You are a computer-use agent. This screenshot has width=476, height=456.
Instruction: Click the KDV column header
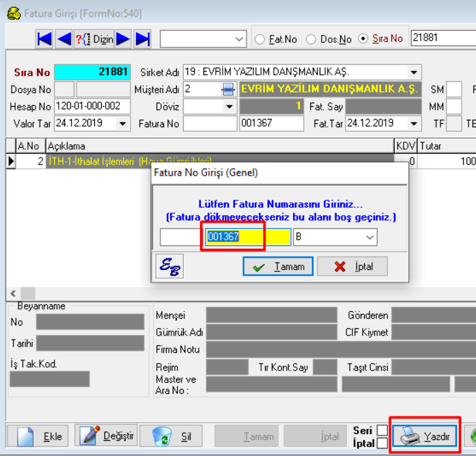[x=406, y=146]
